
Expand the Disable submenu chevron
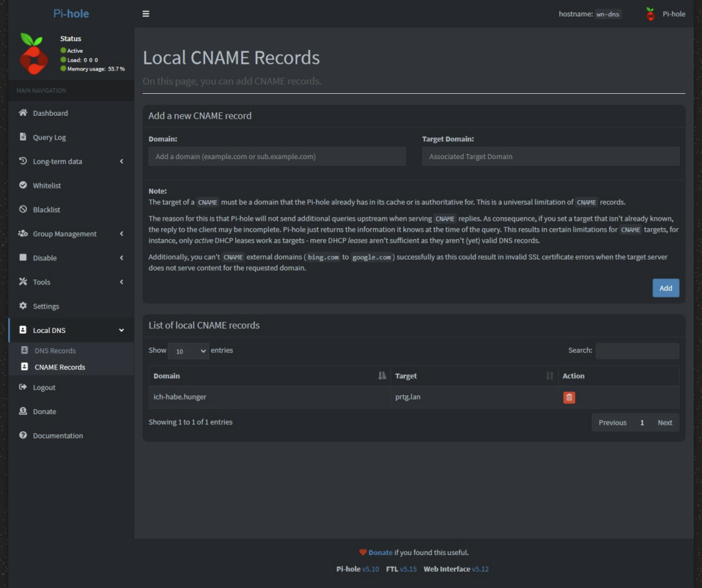[121, 258]
